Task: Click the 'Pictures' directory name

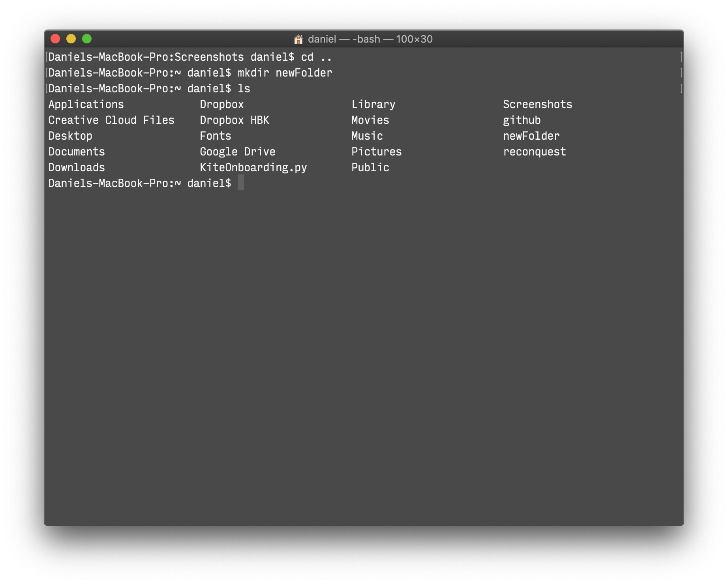Action: coord(377,152)
